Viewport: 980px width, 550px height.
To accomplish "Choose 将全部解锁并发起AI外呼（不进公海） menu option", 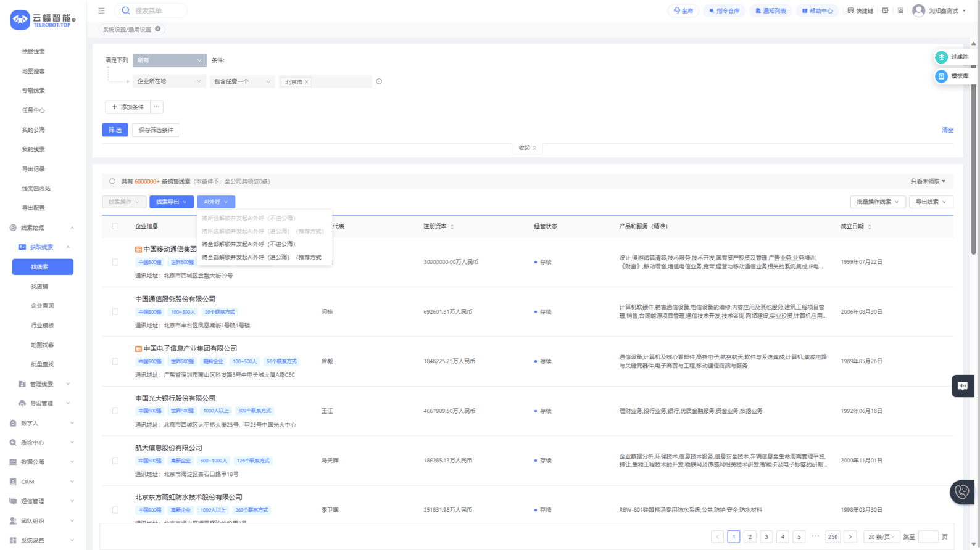I will coord(249,244).
